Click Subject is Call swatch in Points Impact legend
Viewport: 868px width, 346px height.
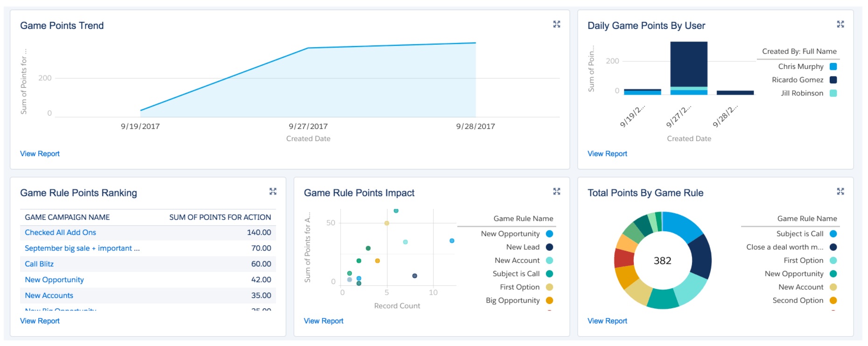coord(549,274)
